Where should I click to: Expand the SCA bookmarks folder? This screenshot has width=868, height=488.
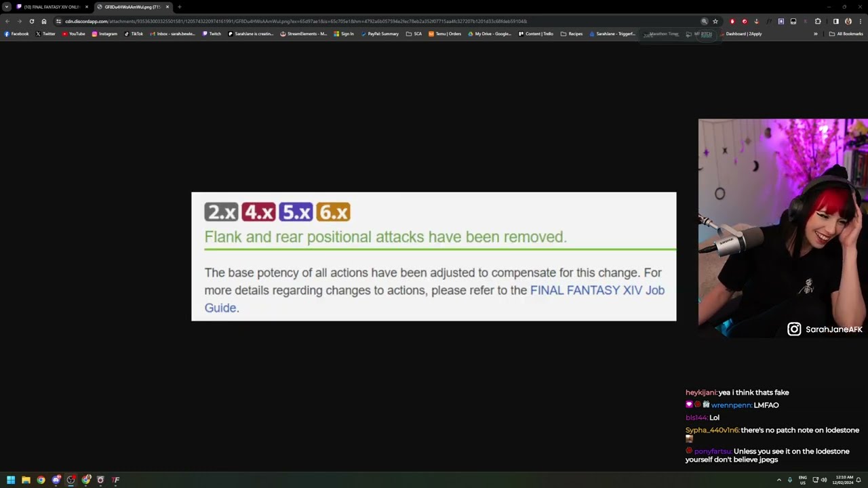(x=414, y=34)
